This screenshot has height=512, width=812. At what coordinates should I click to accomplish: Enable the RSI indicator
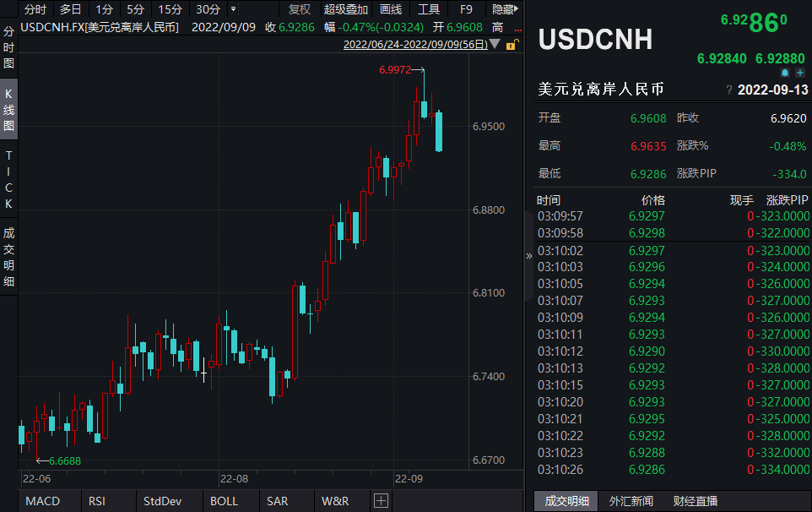[97, 501]
